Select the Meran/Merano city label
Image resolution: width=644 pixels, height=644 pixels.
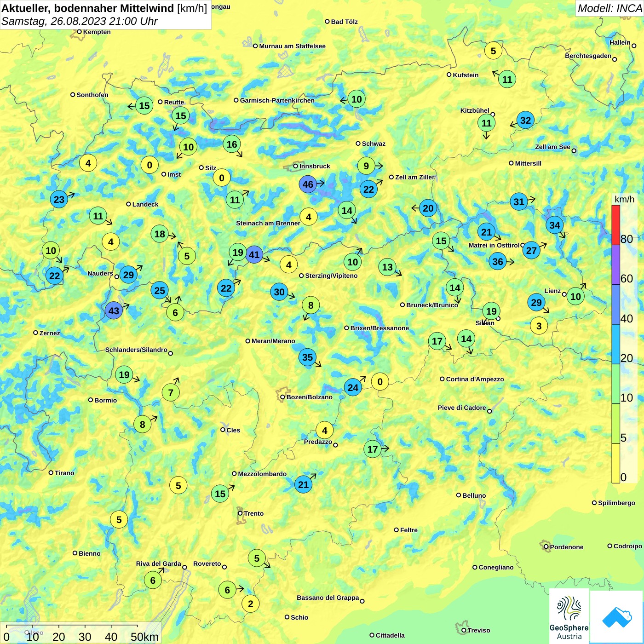coord(273,341)
